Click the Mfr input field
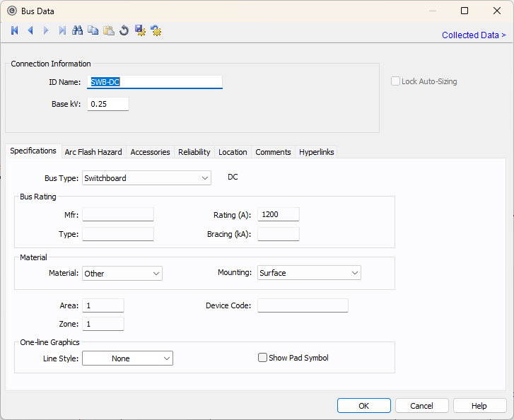The image size is (514, 420). 118,214
